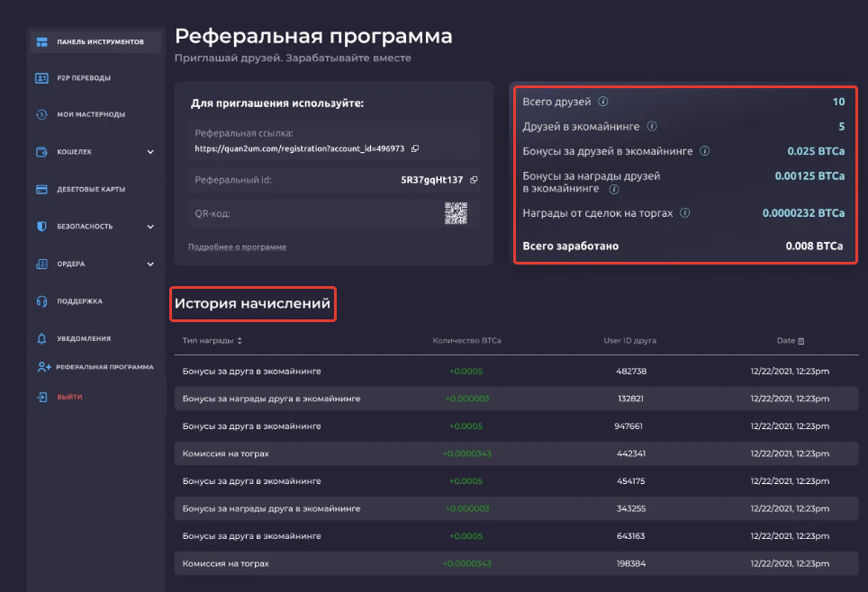The height and width of the screenshot is (592, 868).
Task: Click info icon next to Всего друзей
Action: pyautogui.click(x=603, y=102)
